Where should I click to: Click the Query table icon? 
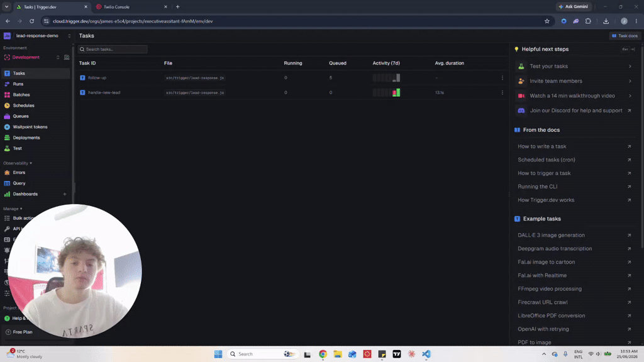7,183
